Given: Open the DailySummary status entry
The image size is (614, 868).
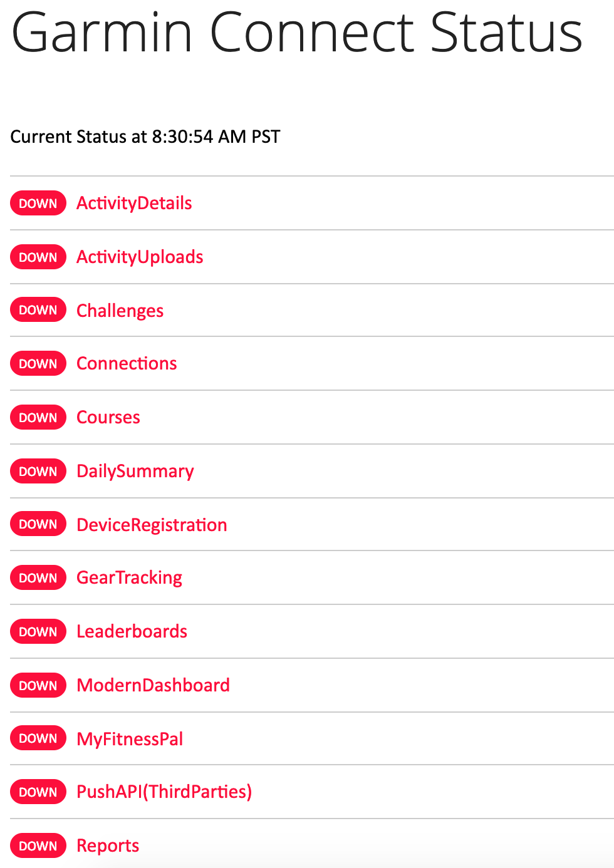Looking at the screenshot, I should [x=135, y=471].
